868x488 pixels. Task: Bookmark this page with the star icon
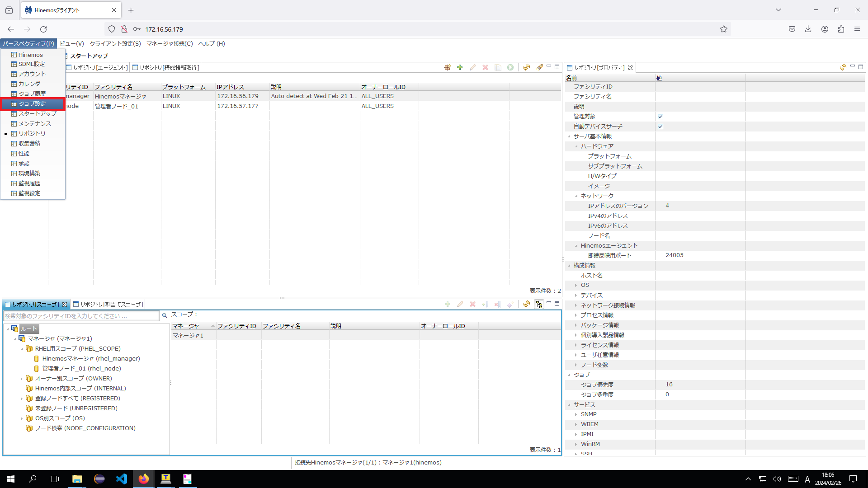(724, 29)
